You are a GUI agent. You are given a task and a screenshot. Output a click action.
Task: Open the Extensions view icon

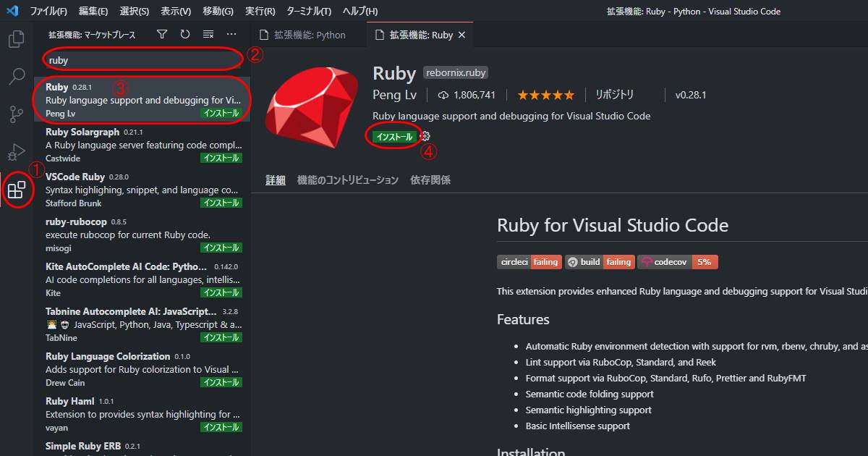click(16, 190)
